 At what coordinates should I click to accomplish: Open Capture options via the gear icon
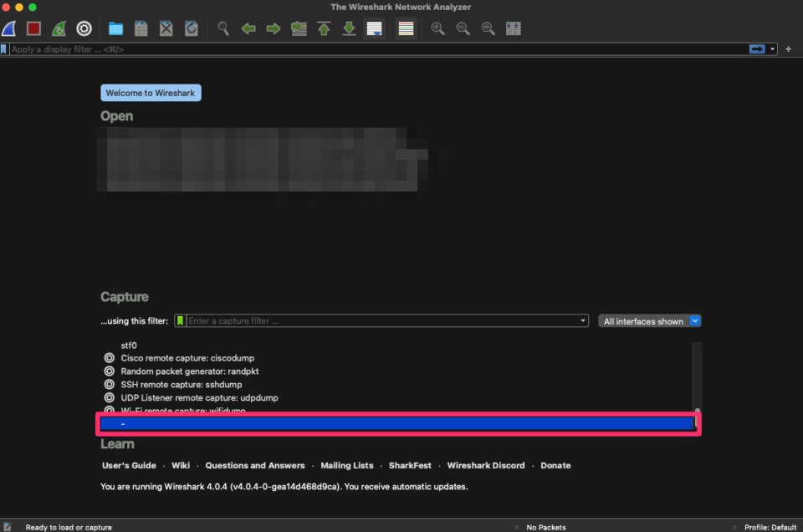click(x=83, y=28)
